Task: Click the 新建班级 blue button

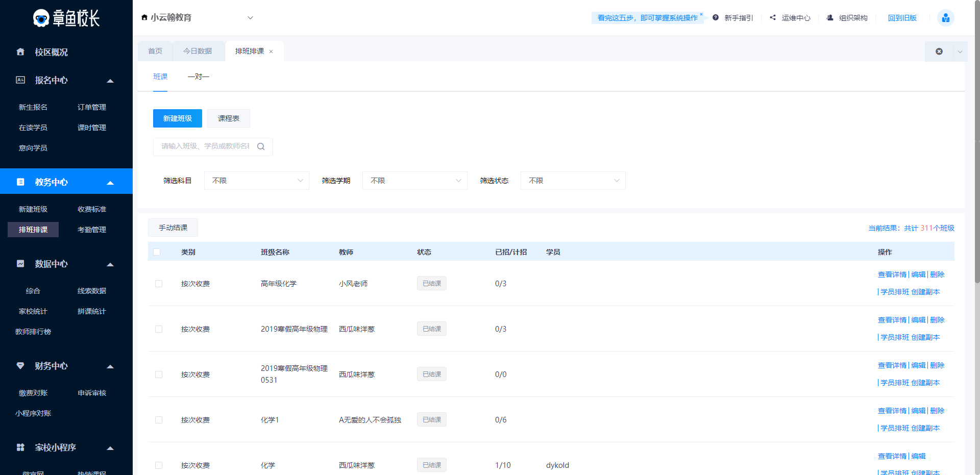Action: point(178,118)
